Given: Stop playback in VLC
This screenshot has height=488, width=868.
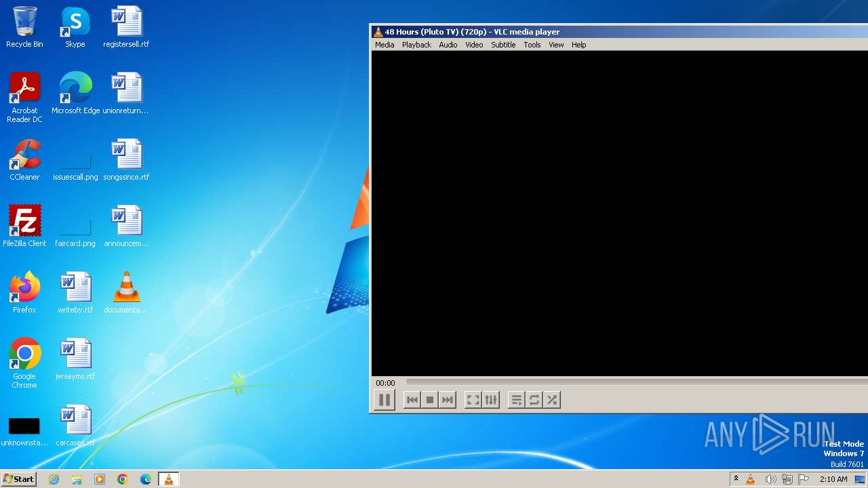Looking at the screenshot, I should click(x=430, y=400).
